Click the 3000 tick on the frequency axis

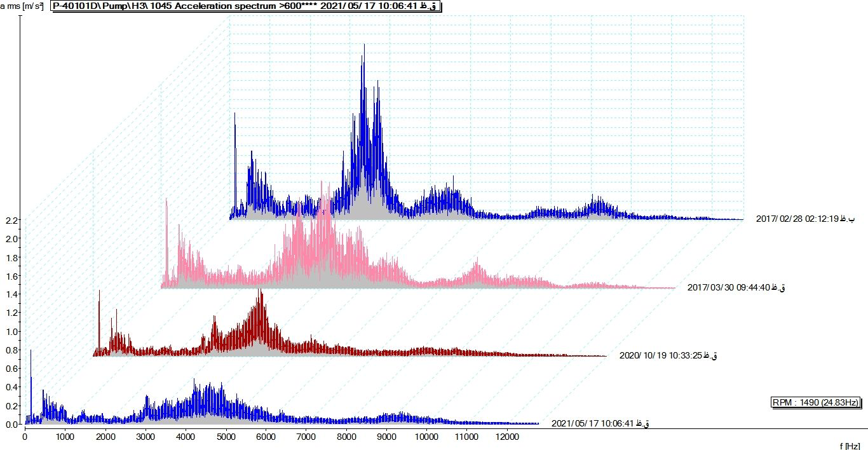(x=145, y=436)
